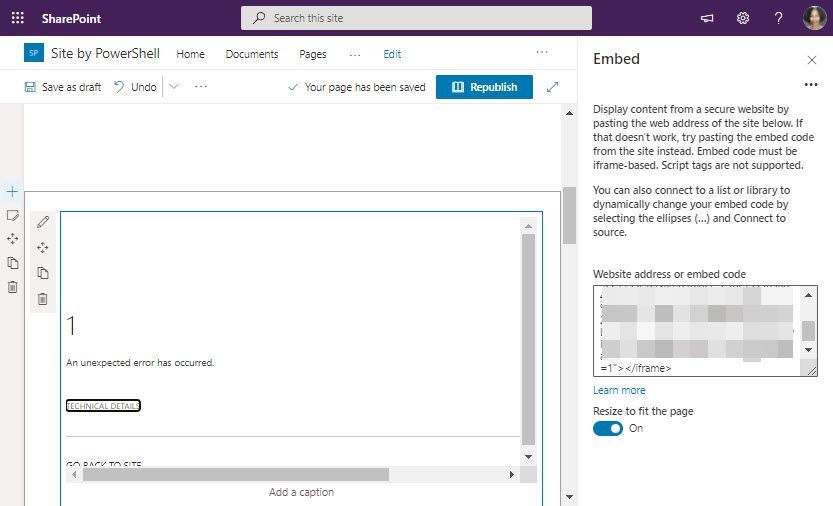Click the embed frame horizontal scroll right arrow
Image resolution: width=833 pixels, height=506 pixels.
pos(511,474)
